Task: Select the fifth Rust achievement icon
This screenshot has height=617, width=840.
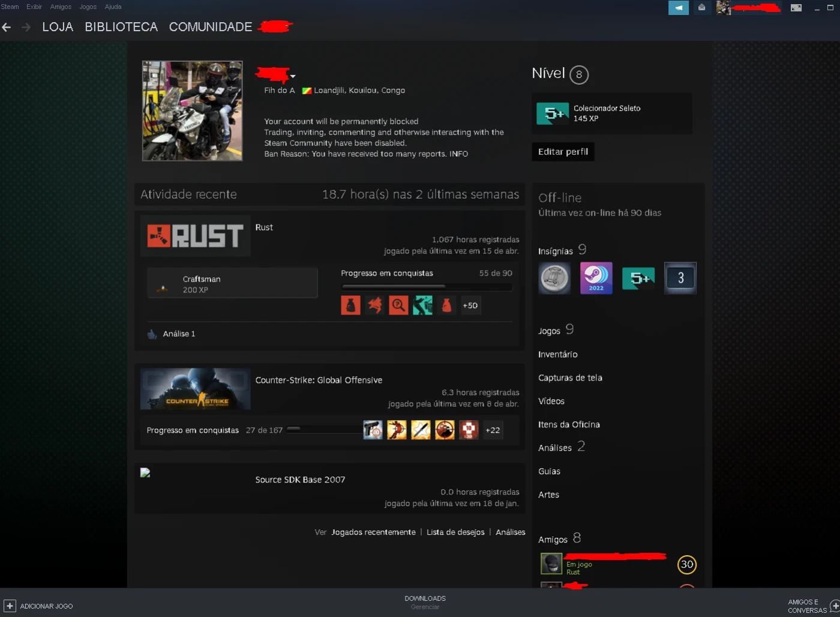Action: pos(446,305)
